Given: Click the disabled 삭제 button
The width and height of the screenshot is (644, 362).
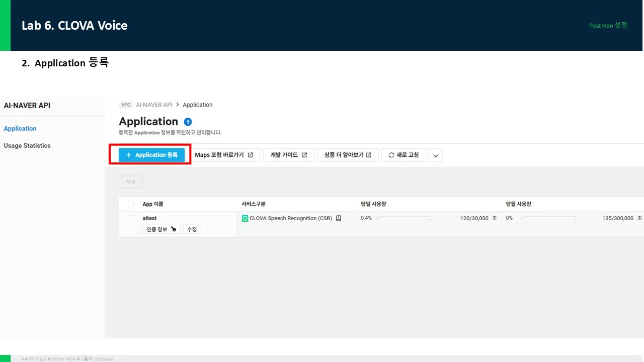Looking at the screenshot, I should (131, 182).
